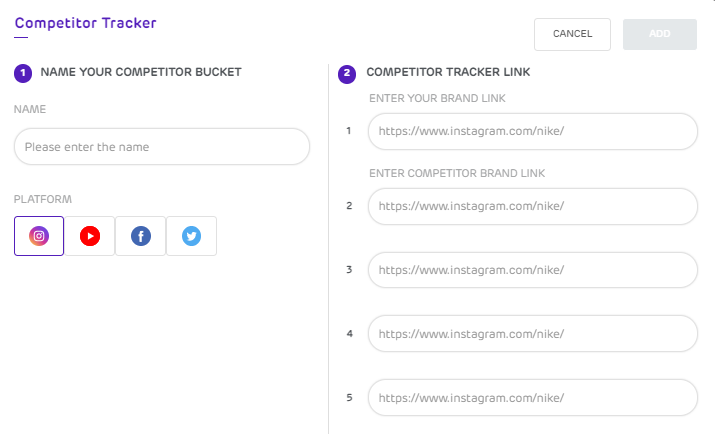The image size is (715, 443).
Task: Click the Platform section label
Action: pos(43,199)
